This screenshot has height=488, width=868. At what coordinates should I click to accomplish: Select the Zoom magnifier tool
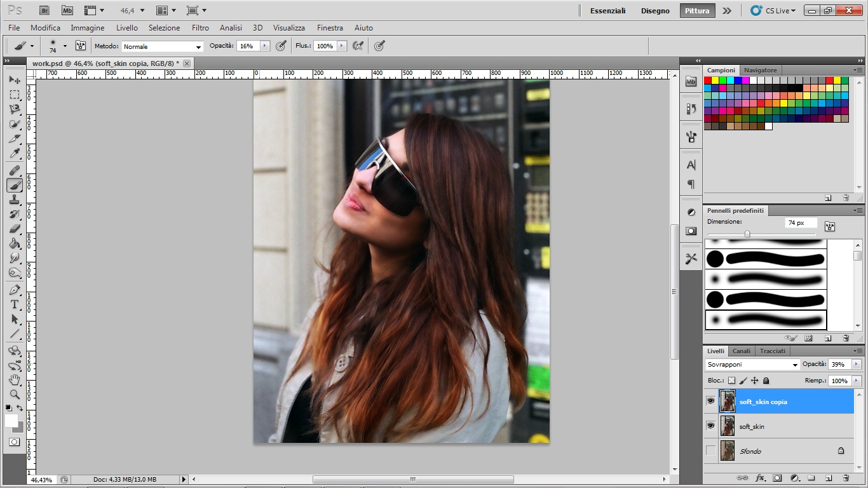15,395
